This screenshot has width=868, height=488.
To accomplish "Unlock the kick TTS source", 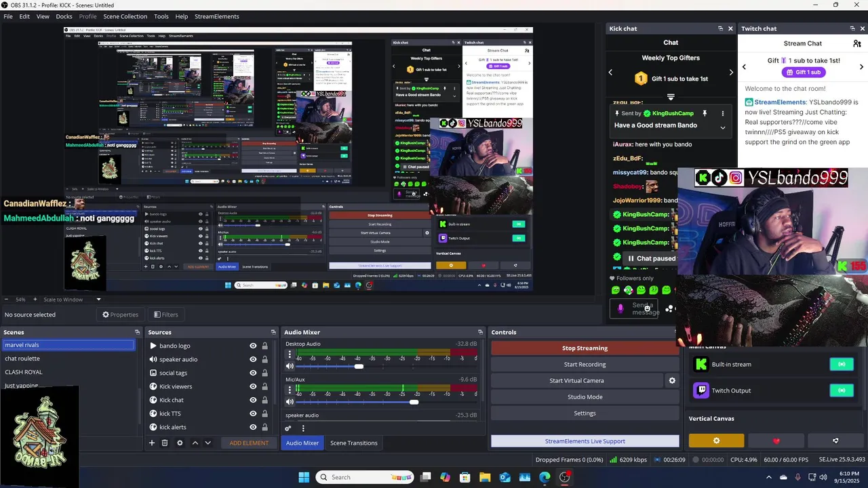I will pos(264,413).
